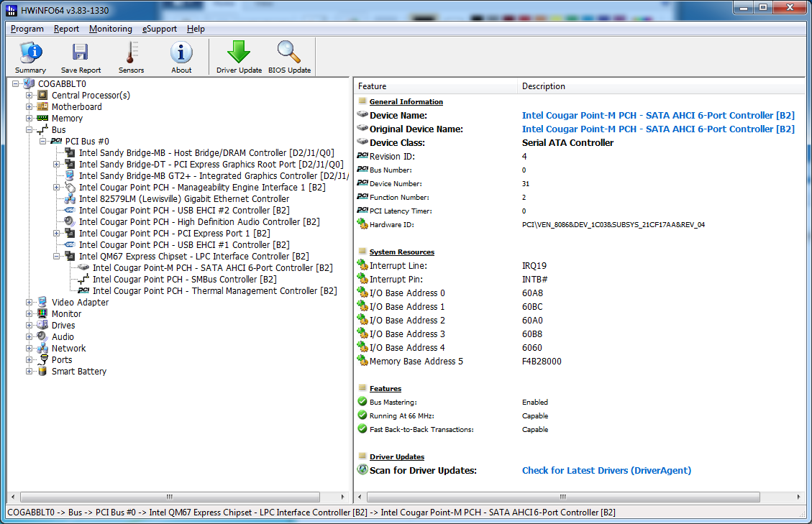Viewport: 812px width, 524px height.
Task: Click the Hardware ID value text
Action: coord(613,225)
